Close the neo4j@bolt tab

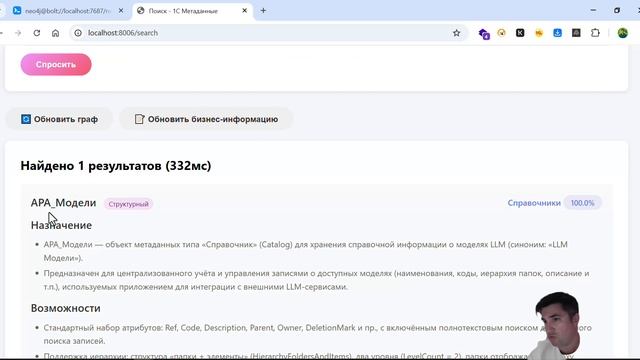click(121, 11)
